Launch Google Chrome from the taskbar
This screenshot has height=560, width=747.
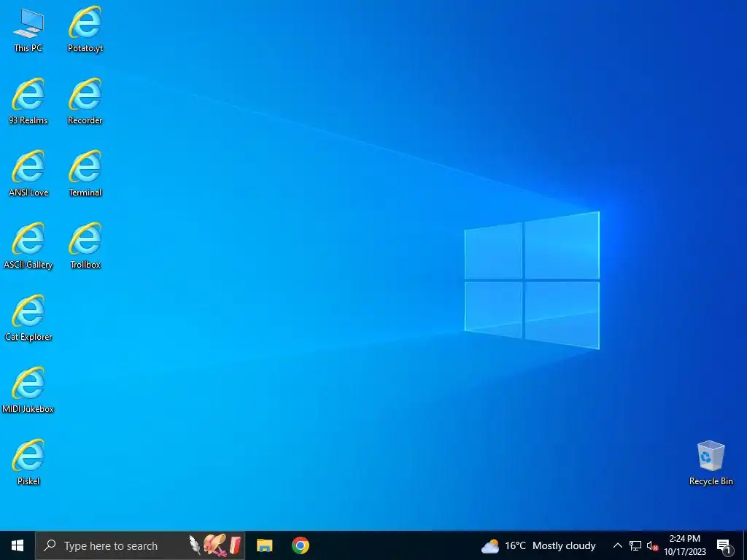pos(301,545)
